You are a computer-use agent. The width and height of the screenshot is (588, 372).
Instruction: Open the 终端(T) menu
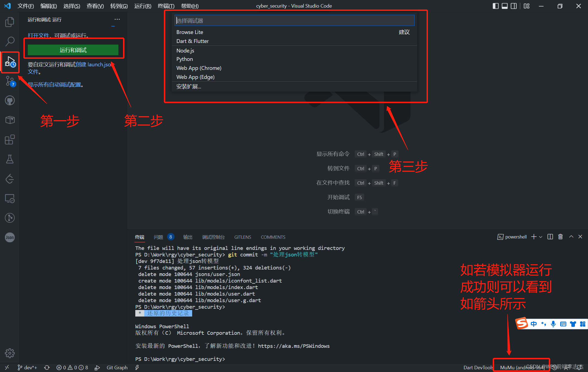[166, 6]
